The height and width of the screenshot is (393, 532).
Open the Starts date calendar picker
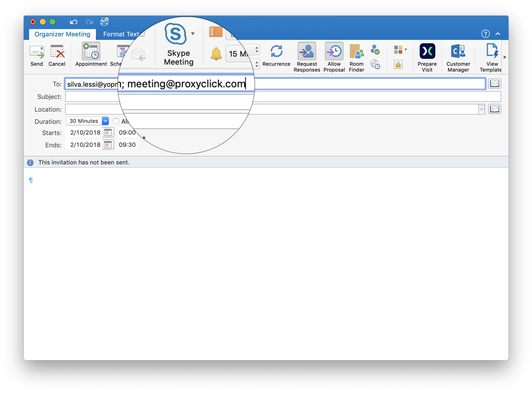tap(108, 133)
